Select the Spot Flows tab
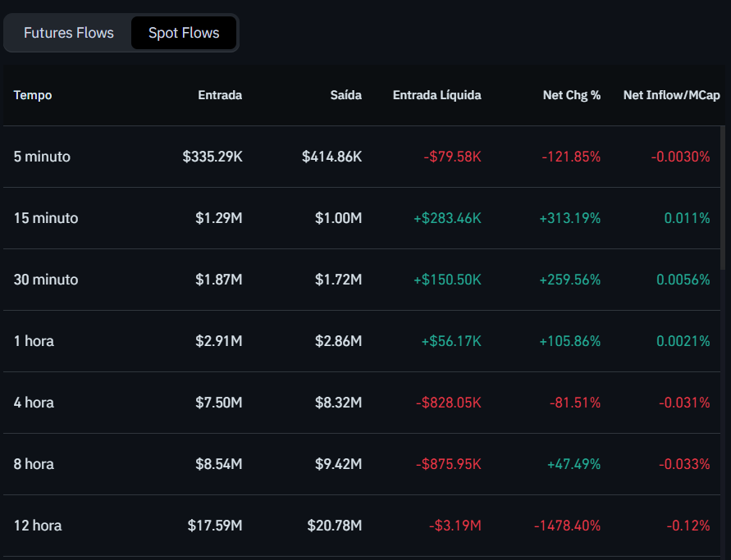Image resolution: width=731 pixels, height=560 pixels. [184, 33]
